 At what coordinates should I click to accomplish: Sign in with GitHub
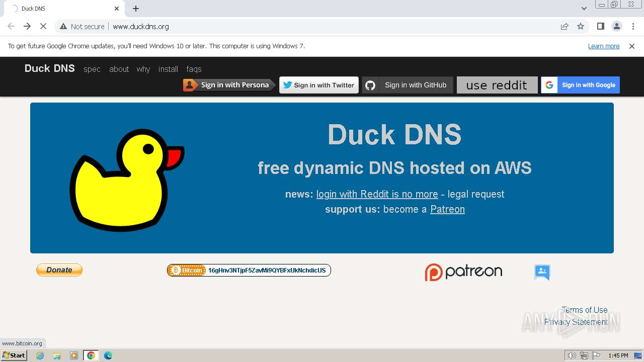[x=408, y=85]
